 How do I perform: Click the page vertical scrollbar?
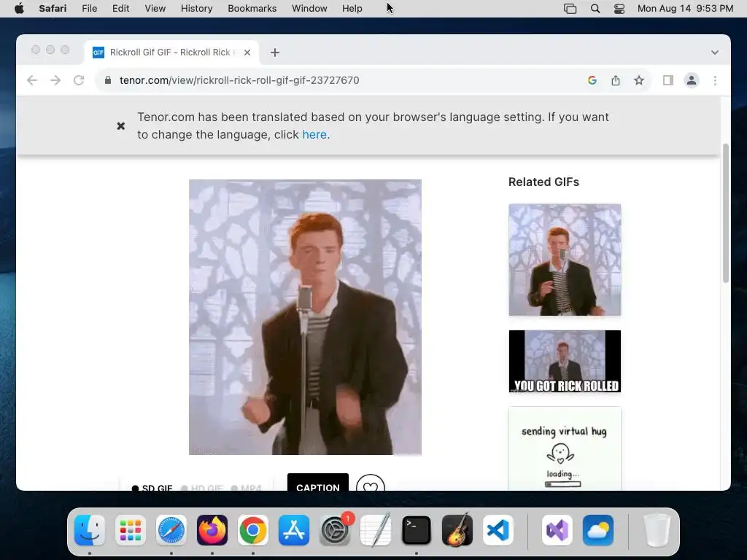click(726, 214)
